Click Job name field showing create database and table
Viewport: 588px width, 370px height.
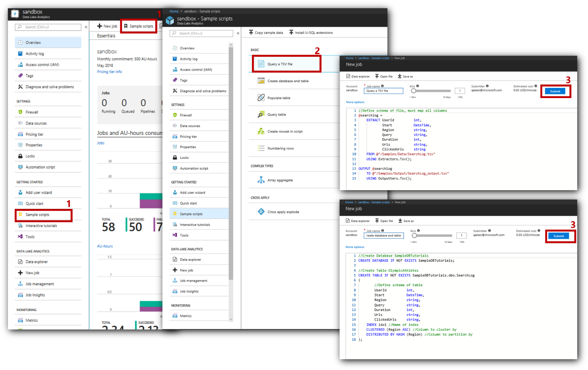(384, 235)
